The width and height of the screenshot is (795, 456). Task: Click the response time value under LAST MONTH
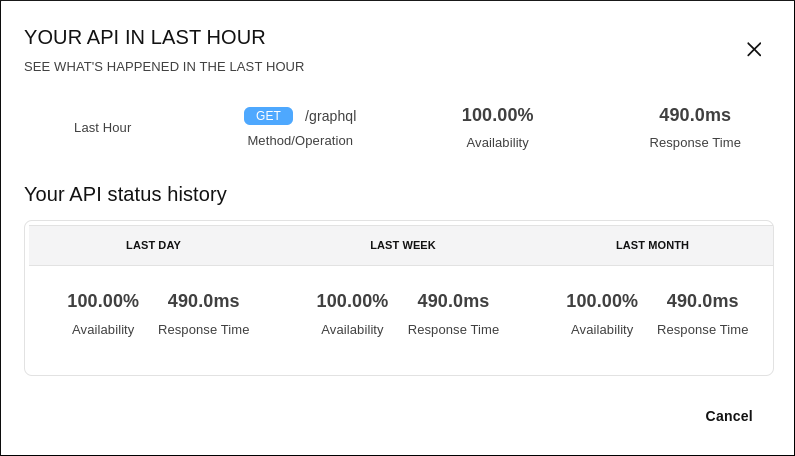tap(702, 301)
